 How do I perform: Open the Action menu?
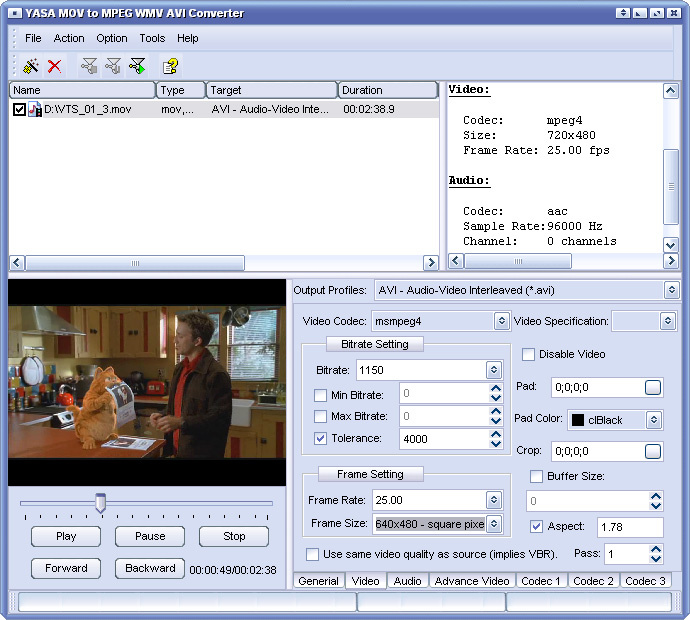(69, 38)
